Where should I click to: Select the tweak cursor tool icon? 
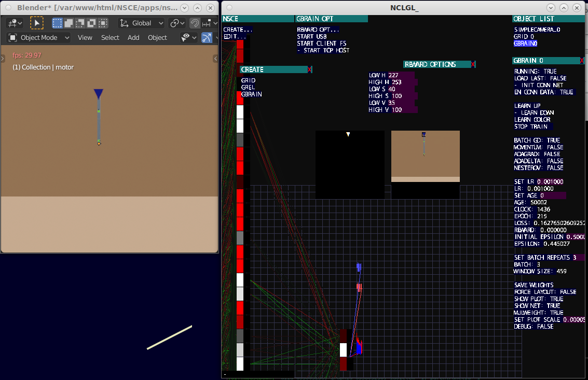pos(37,23)
